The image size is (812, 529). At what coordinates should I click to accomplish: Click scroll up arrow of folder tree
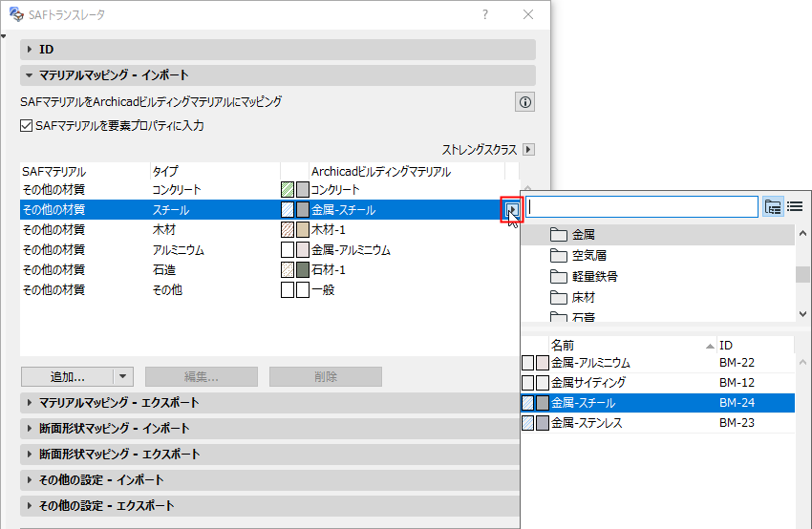[802, 233]
